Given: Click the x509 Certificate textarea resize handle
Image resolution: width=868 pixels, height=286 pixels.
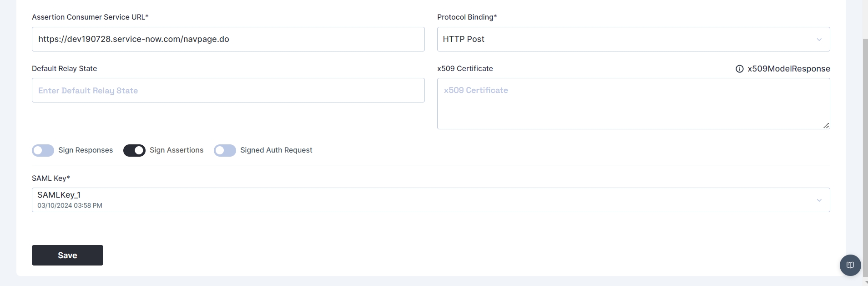Looking at the screenshot, I should (826, 126).
